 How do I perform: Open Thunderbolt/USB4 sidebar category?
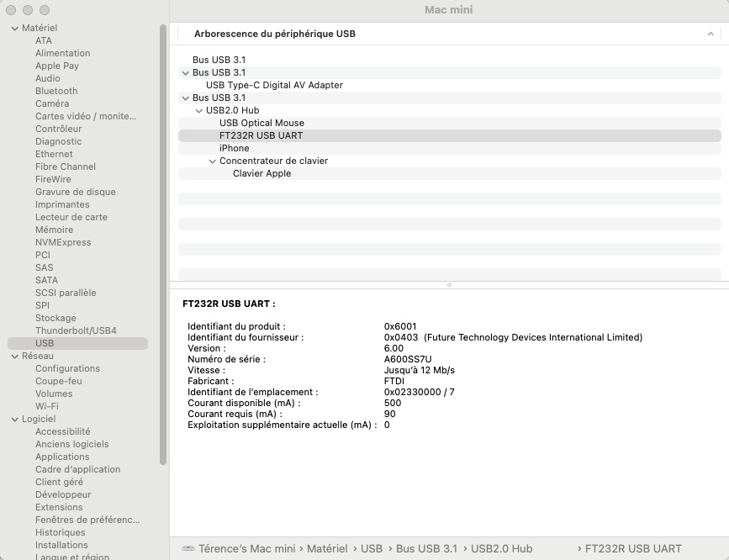pyautogui.click(x=76, y=330)
